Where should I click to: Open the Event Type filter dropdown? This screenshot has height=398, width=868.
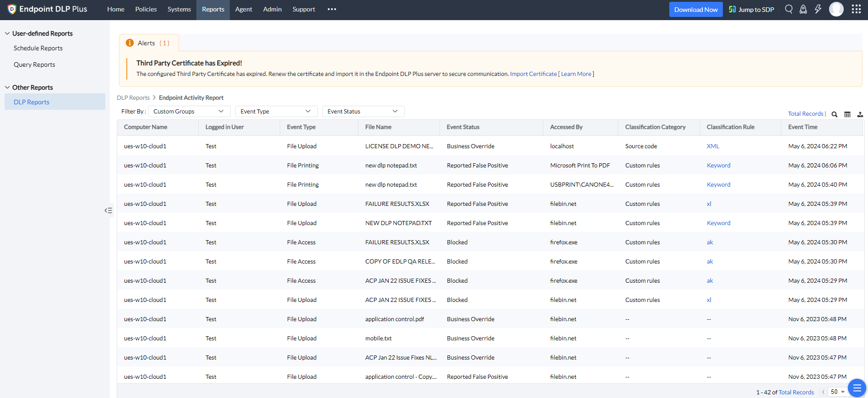(x=276, y=111)
